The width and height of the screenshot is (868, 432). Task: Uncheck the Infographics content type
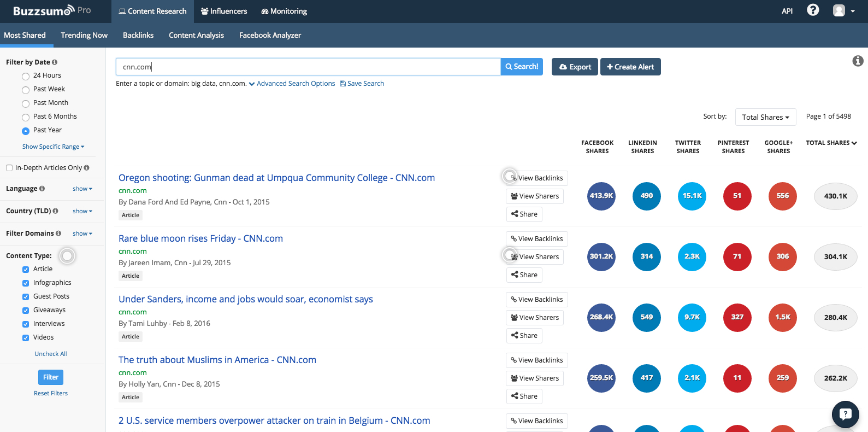pyautogui.click(x=26, y=283)
